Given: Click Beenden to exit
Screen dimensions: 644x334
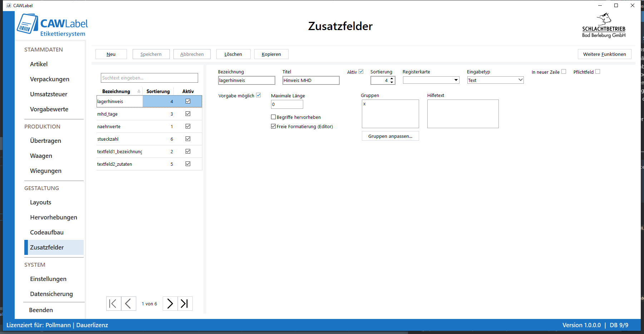Looking at the screenshot, I should coord(41,310).
